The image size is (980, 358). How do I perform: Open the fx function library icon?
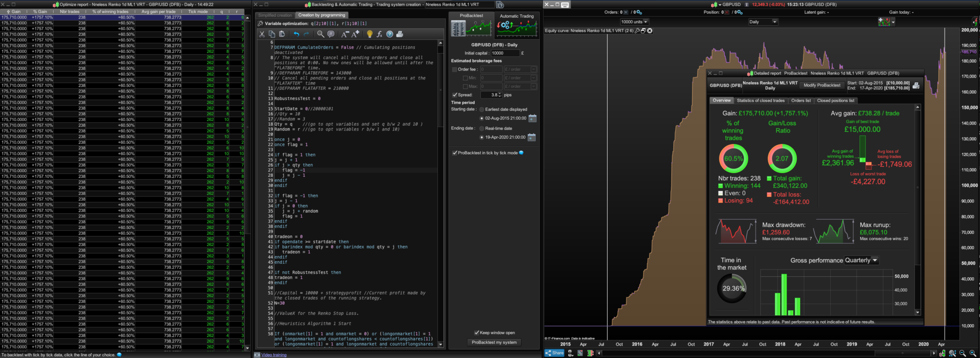pyautogui.click(x=379, y=34)
